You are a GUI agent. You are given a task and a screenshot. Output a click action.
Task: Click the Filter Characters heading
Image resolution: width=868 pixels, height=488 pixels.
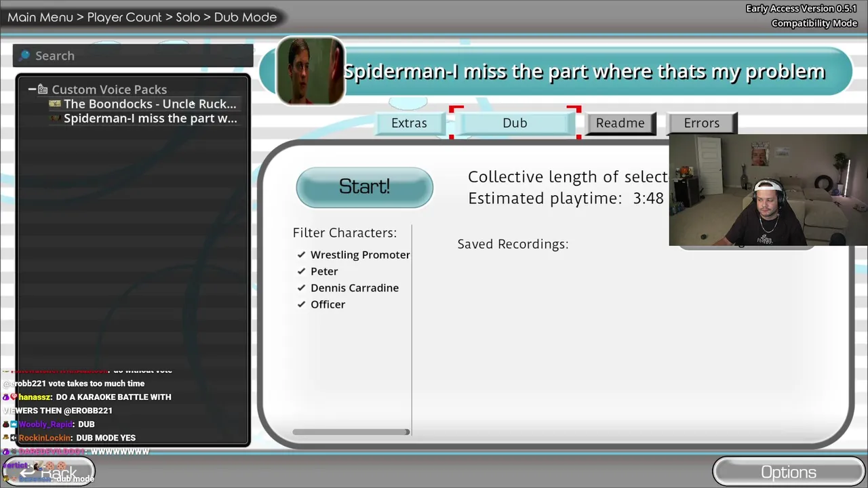click(344, 232)
